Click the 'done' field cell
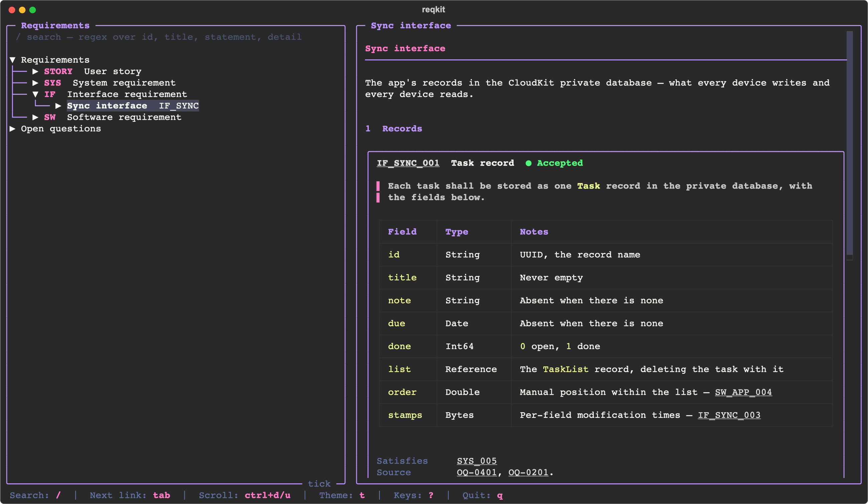 [x=408, y=346]
